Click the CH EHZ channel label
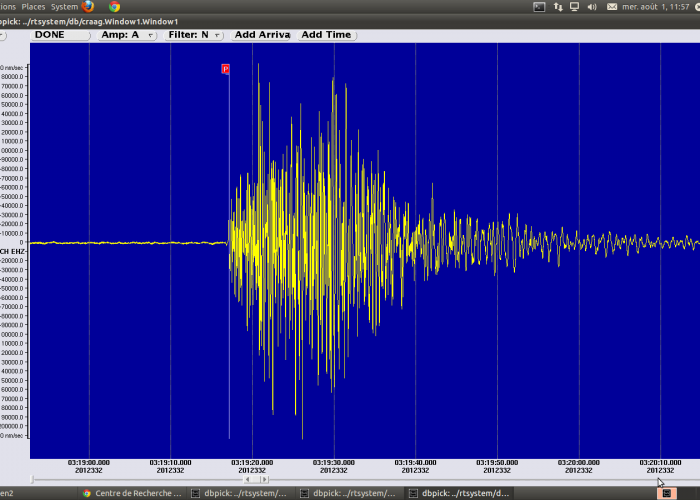Image resolution: width=700 pixels, height=500 pixels. pos(12,252)
